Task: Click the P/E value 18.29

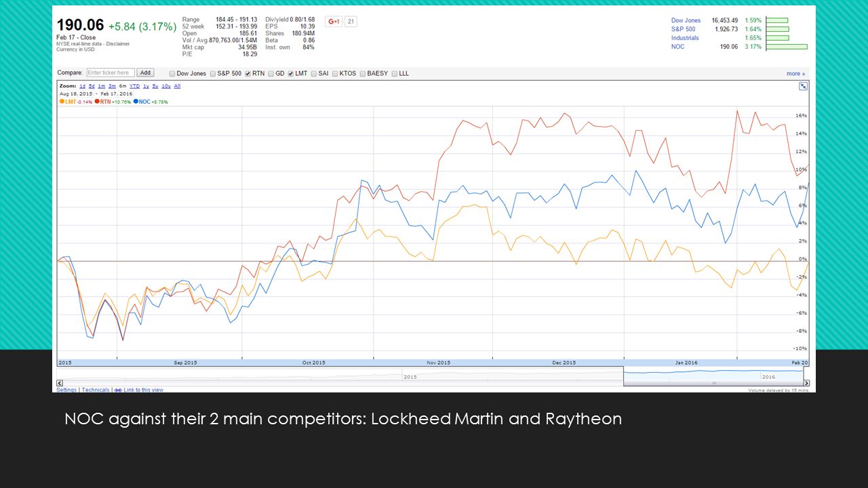Action: 250,54
